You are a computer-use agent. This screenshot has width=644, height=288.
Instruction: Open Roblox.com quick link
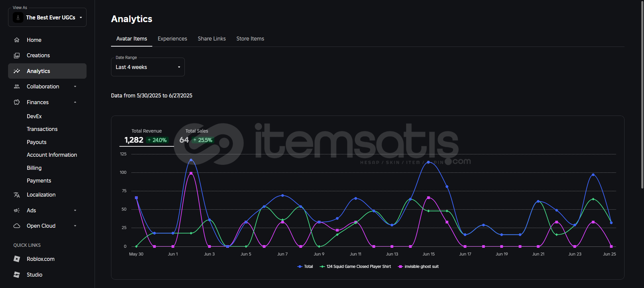(47, 259)
